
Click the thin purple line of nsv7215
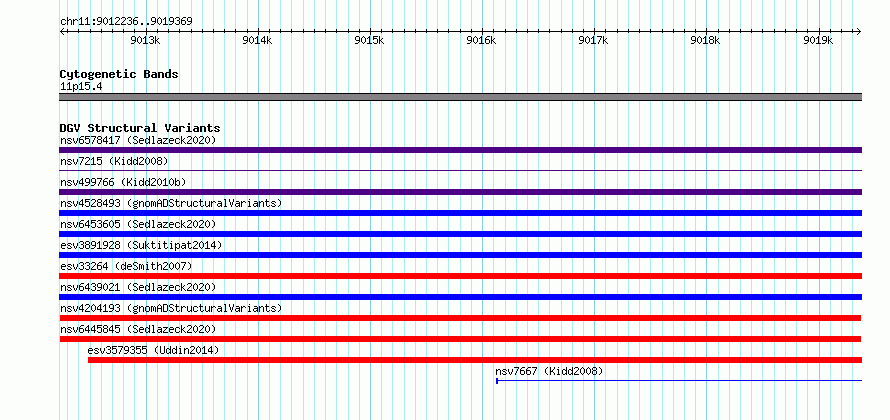460,170
